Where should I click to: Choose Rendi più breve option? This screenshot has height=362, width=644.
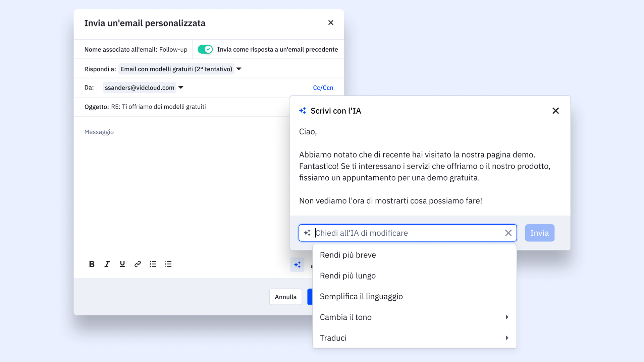coord(348,255)
